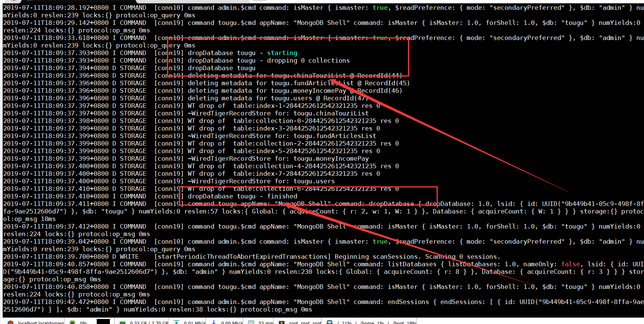The image size is (644, 324).
Task: Click the memory icon beside 0.33 GB / 3.70 GB
Action: [x=123, y=322]
